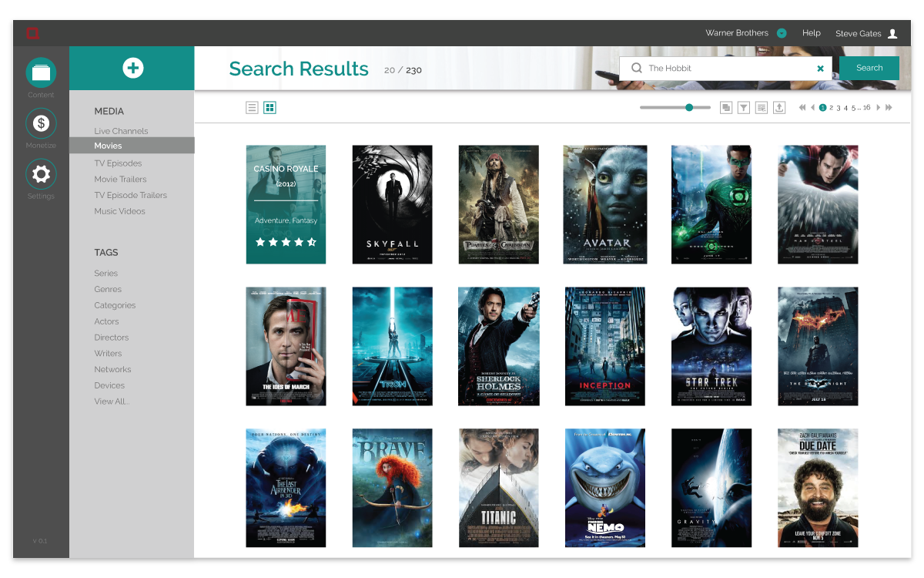Open the Categories tag
This screenshot has height=578, width=924.
pos(115,306)
